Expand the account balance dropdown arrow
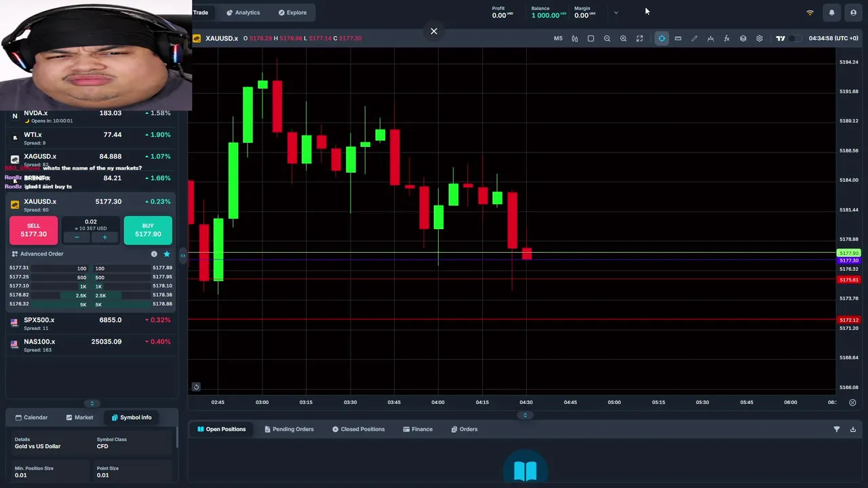 coord(616,12)
